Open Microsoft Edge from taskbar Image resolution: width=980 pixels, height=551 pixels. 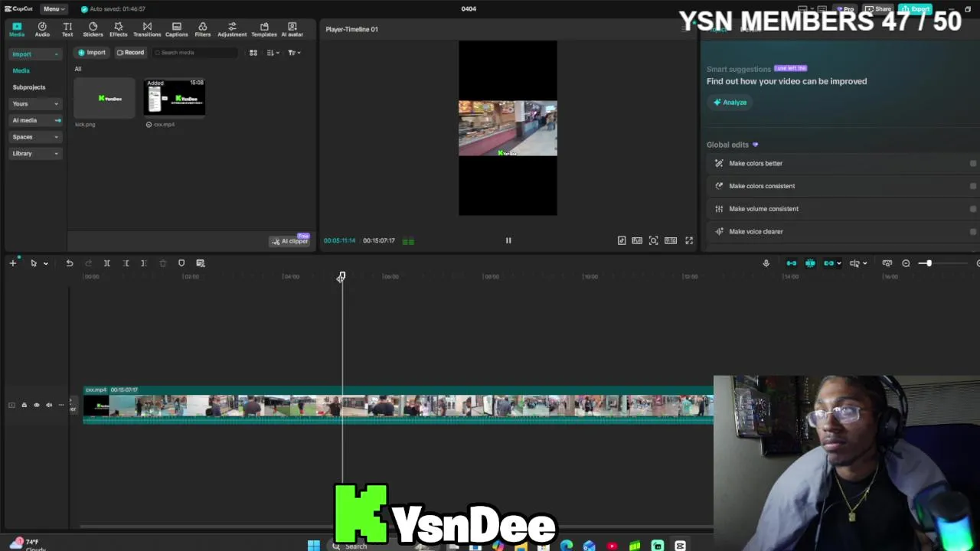click(566, 546)
